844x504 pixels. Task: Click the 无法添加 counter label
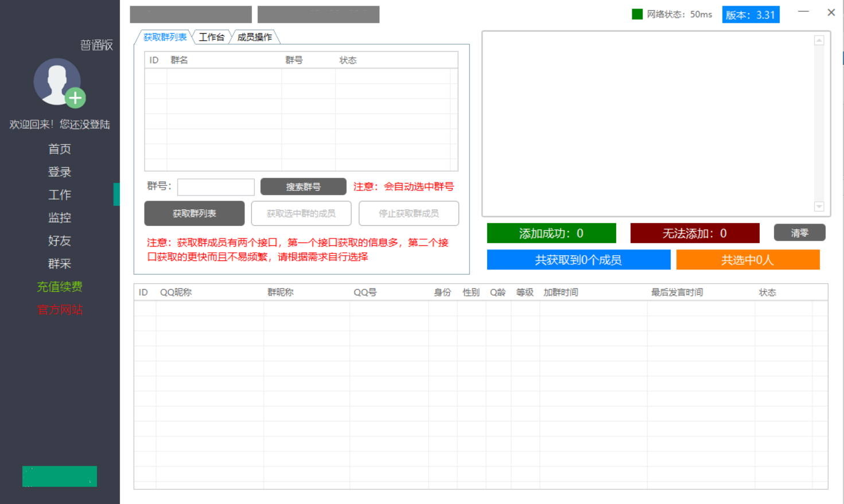pyautogui.click(x=695, y=233)
